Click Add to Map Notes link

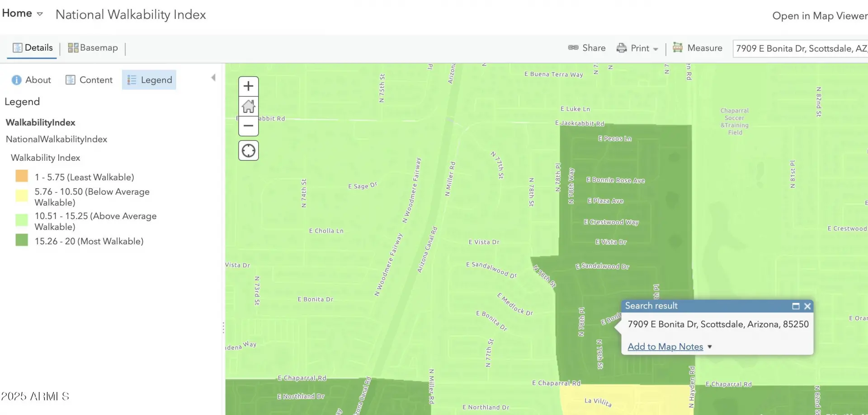(x=665, y=347)
